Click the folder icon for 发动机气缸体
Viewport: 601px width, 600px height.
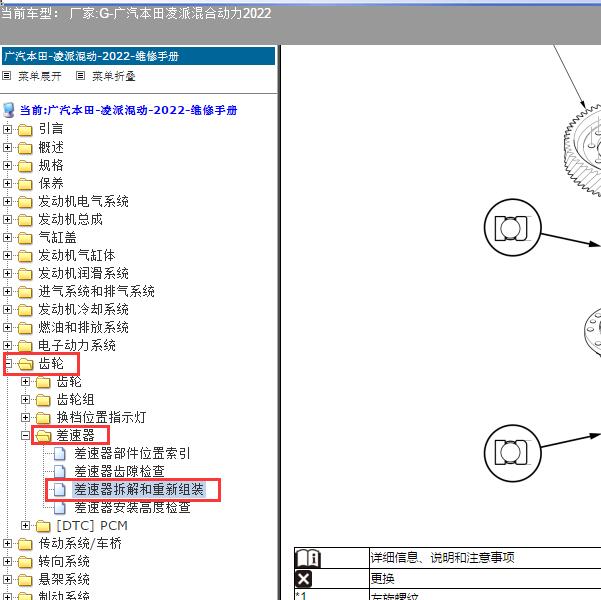(25, 256)
